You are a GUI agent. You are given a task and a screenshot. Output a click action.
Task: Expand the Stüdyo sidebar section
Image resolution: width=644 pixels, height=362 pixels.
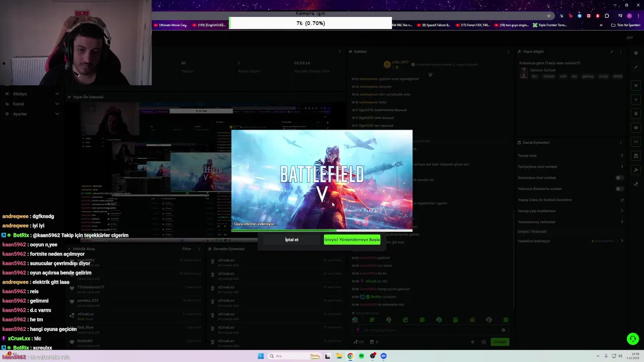[57, 94]
